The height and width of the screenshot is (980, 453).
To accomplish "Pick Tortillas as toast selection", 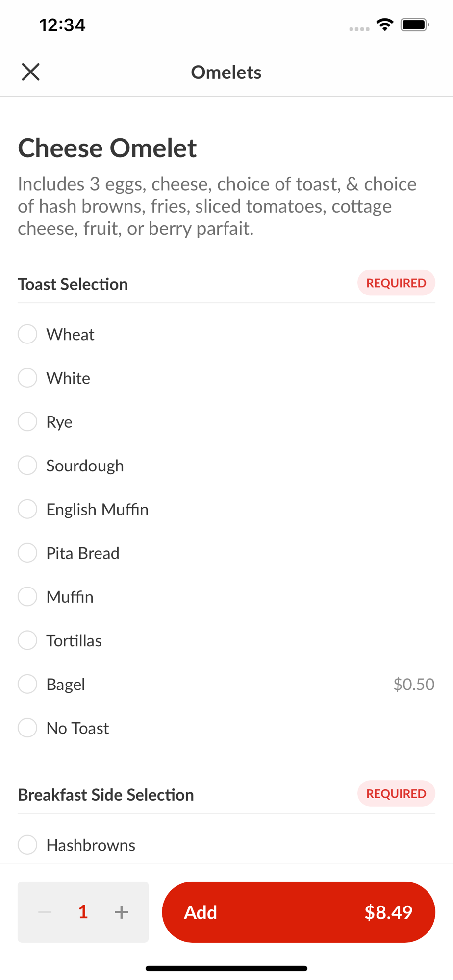I will [x=27, y=640].
